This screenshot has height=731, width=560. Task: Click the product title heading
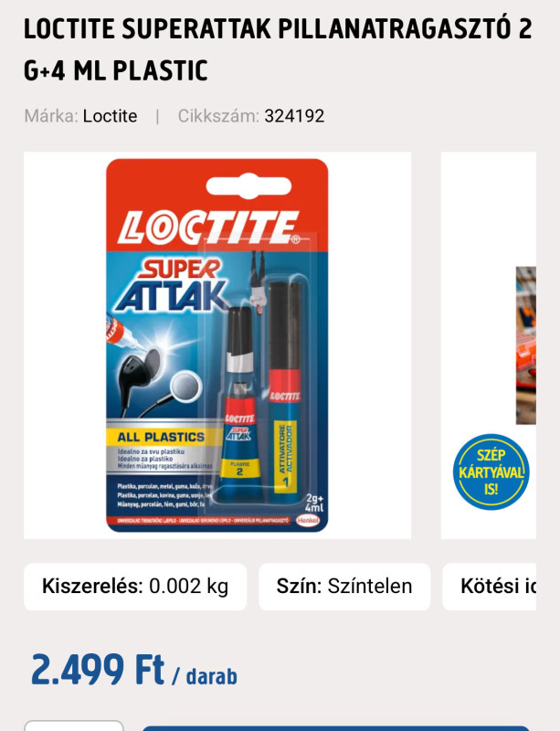[x=278, y=49]
